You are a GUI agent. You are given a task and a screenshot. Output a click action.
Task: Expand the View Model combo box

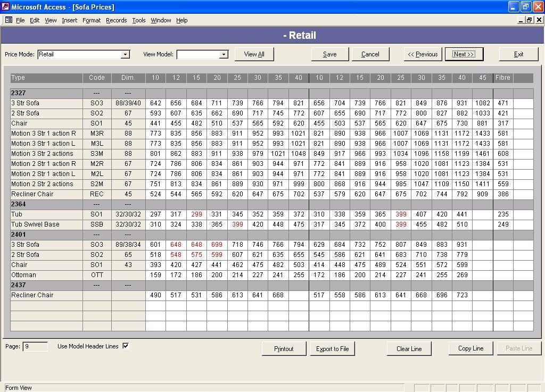tap(224, 54)
